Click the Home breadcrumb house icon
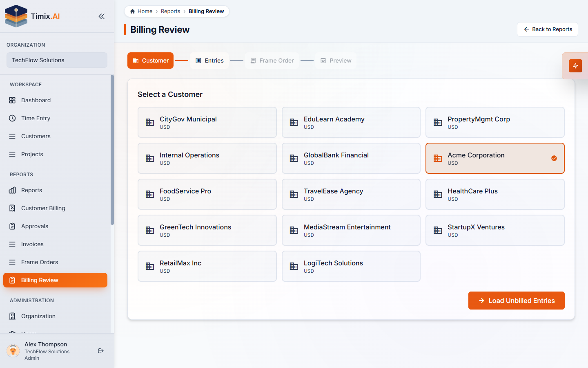Viewport: 588px width, 368px height. (x=132, y=11)
